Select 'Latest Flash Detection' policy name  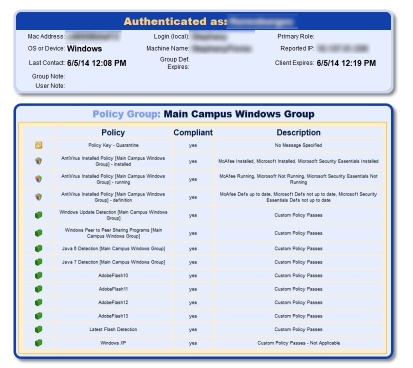point(113,329)
